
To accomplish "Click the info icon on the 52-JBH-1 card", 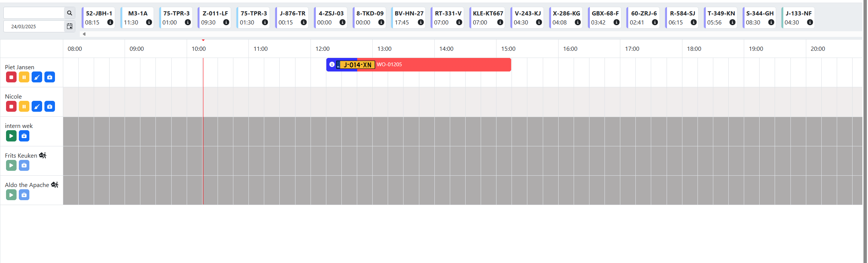I will [x=110, y=22].
